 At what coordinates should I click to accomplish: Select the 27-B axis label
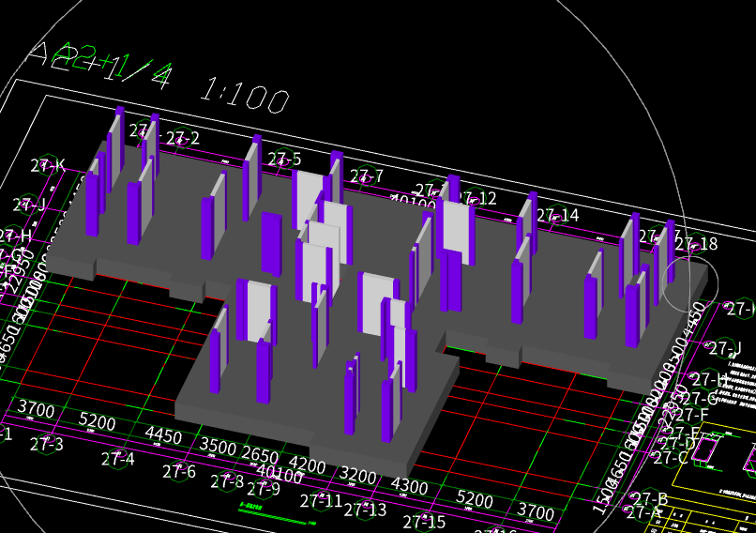click(x=649, y=498)
